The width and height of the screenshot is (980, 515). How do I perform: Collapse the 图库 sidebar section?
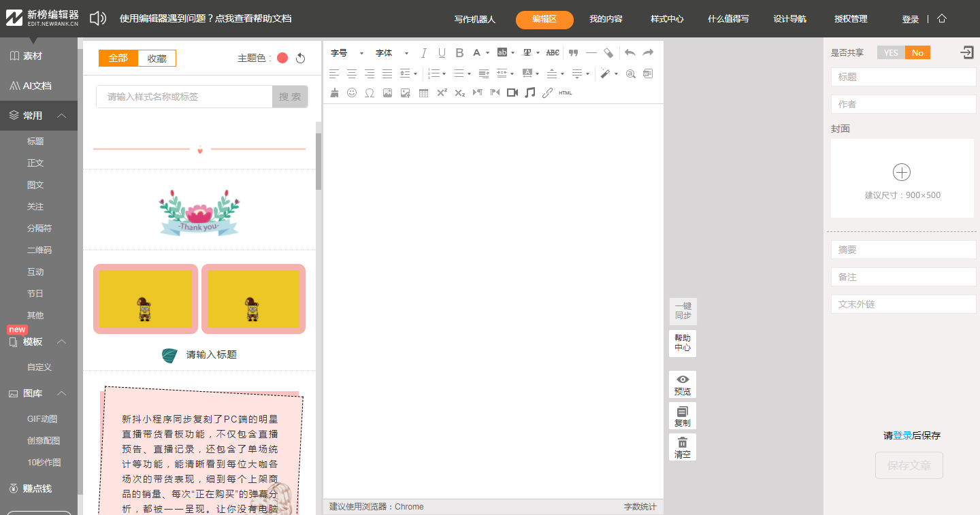[61, 393]
